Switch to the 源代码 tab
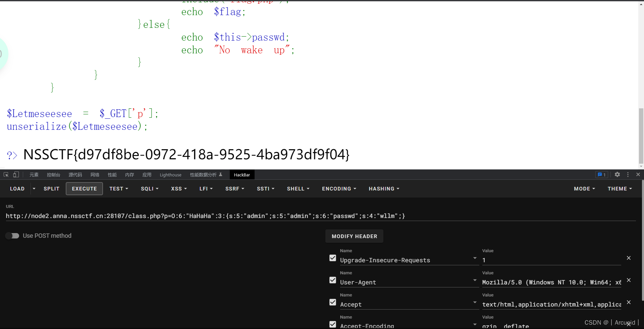 point(75,175)
